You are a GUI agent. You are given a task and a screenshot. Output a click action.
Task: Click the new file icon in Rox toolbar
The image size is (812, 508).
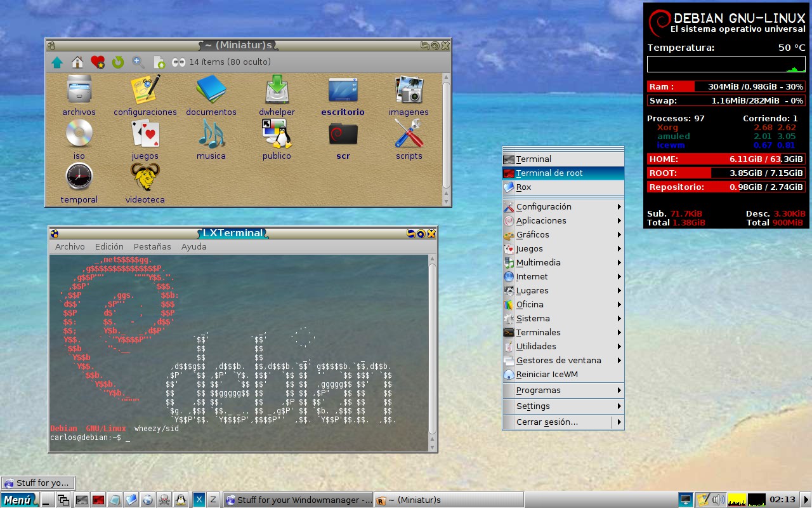[159, 62]
